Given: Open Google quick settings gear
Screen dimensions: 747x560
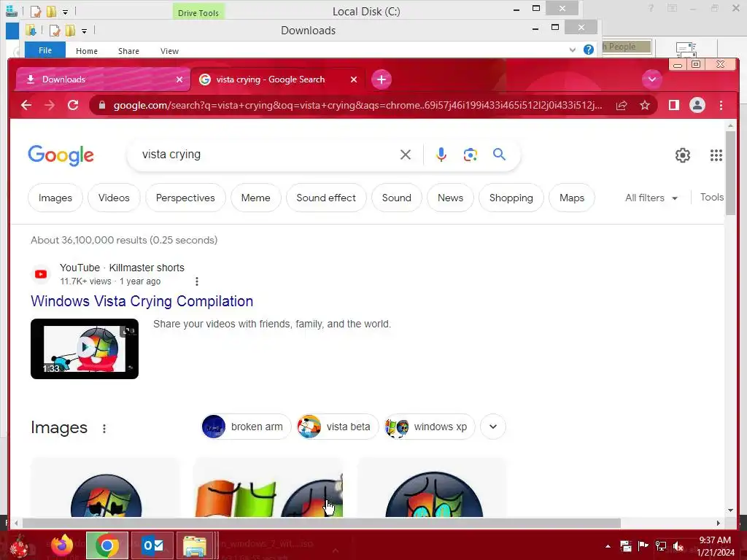Looking at the screenshot, I should [683, 155].
